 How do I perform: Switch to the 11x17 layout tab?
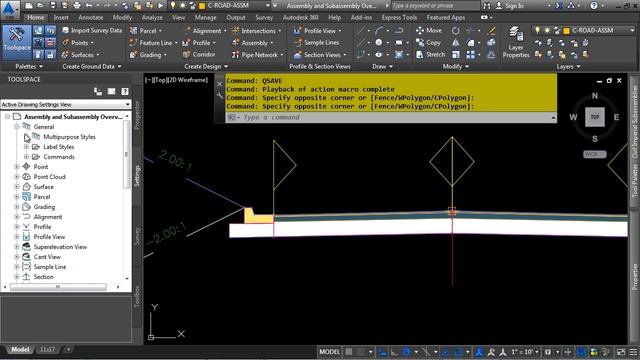[47, 349]
